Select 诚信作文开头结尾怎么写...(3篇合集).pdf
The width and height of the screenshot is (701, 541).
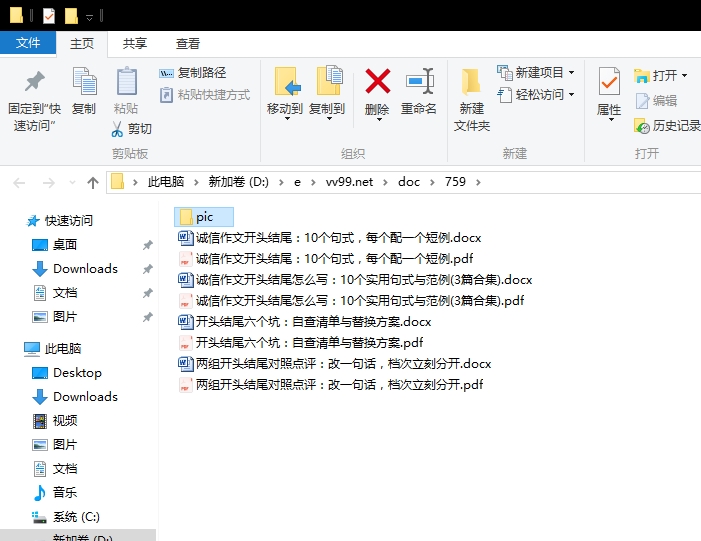351,300
